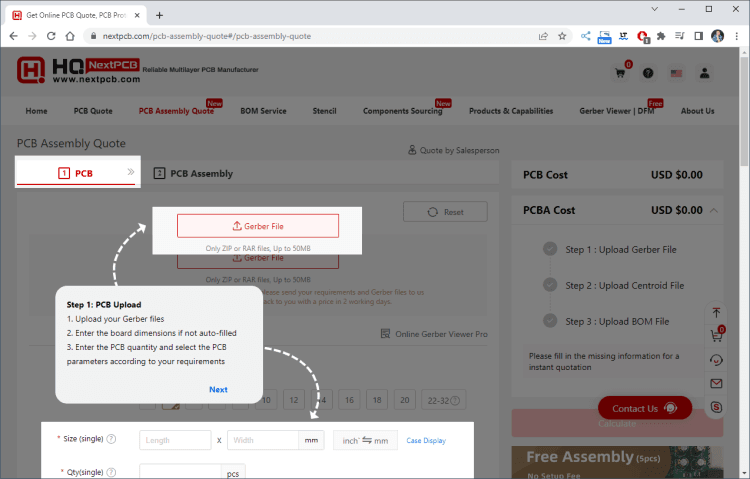
Task: Open the email envelope icon in side widget
Action: click(x=716, y=383)
